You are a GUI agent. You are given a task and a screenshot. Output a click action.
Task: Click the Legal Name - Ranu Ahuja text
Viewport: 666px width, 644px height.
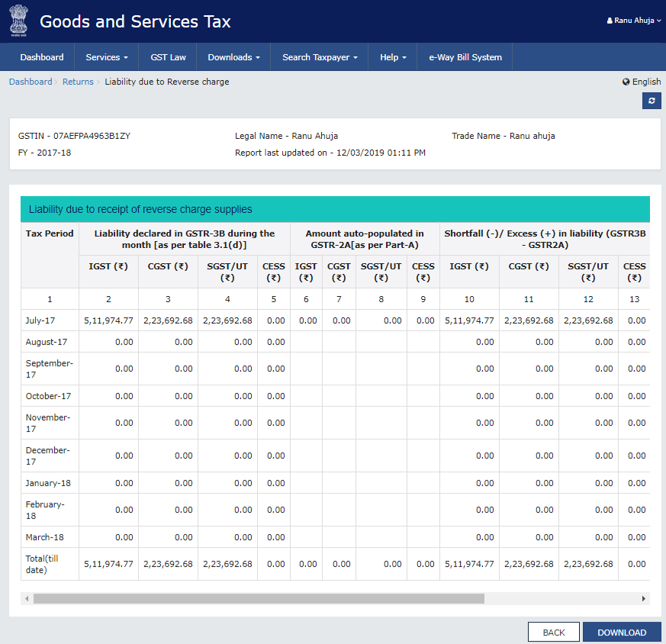click(286, 136)
